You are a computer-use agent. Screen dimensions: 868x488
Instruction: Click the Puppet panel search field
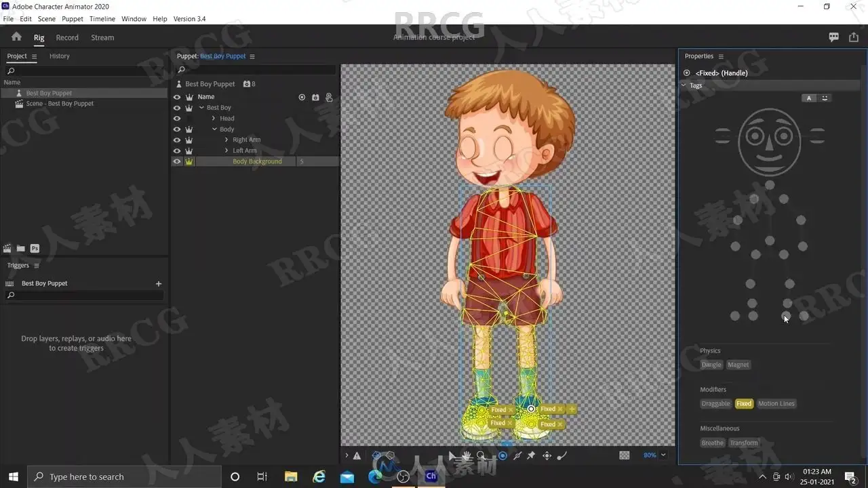[x=256, y=70]
